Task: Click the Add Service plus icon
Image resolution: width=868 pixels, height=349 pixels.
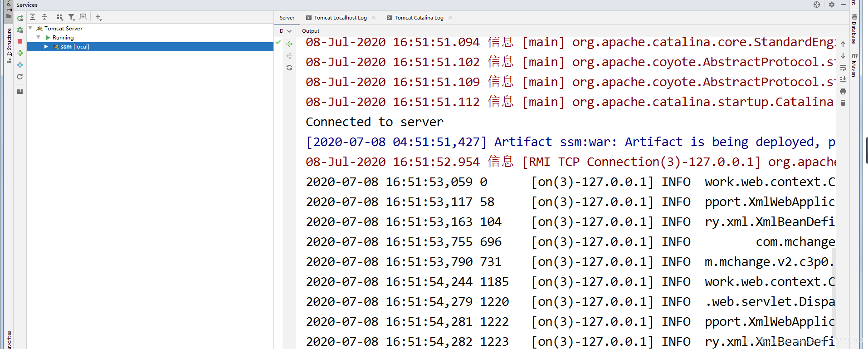Action: [x=98, y=17]
